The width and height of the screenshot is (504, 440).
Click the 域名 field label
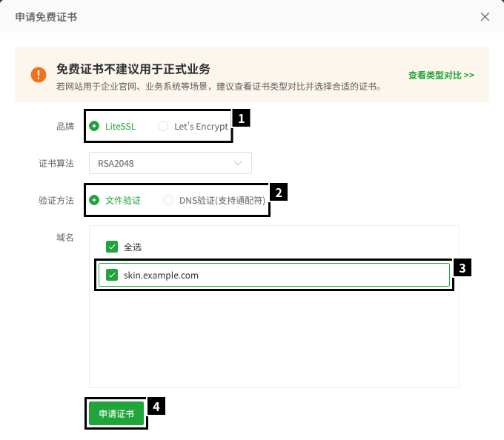click(x=65, y=237)
